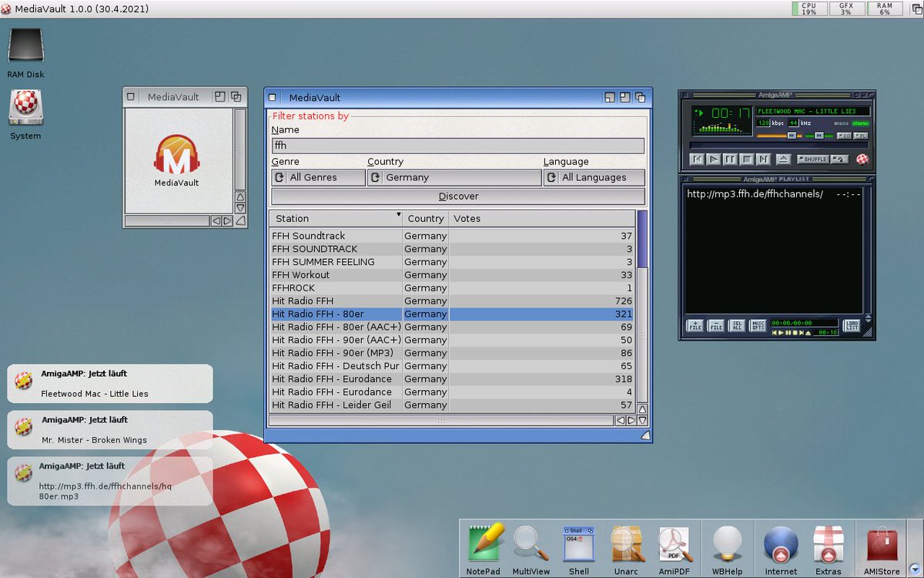Click the Discover button
Image resolution: width=924 pixels, height=578 pixels.
point(458,197)
